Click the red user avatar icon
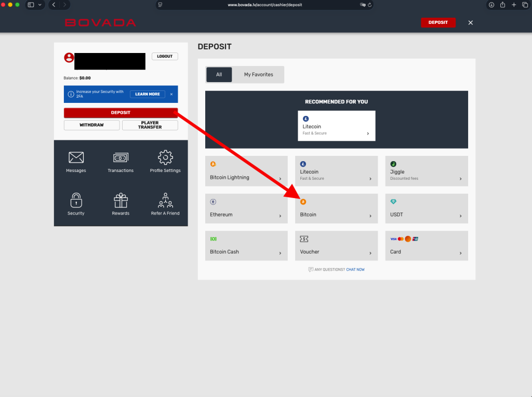This screenshot has height=397, width=532. 69,58
